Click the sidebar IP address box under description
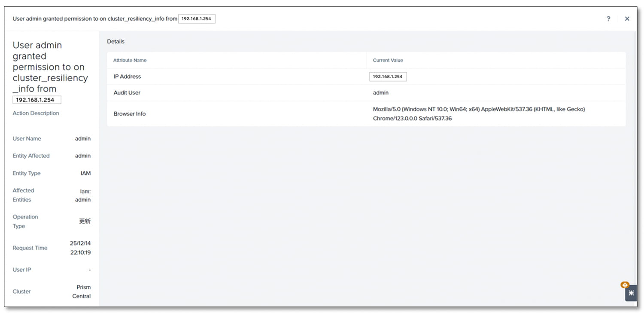644x316 pixels. pyautogui.click(x=36, y=99)
